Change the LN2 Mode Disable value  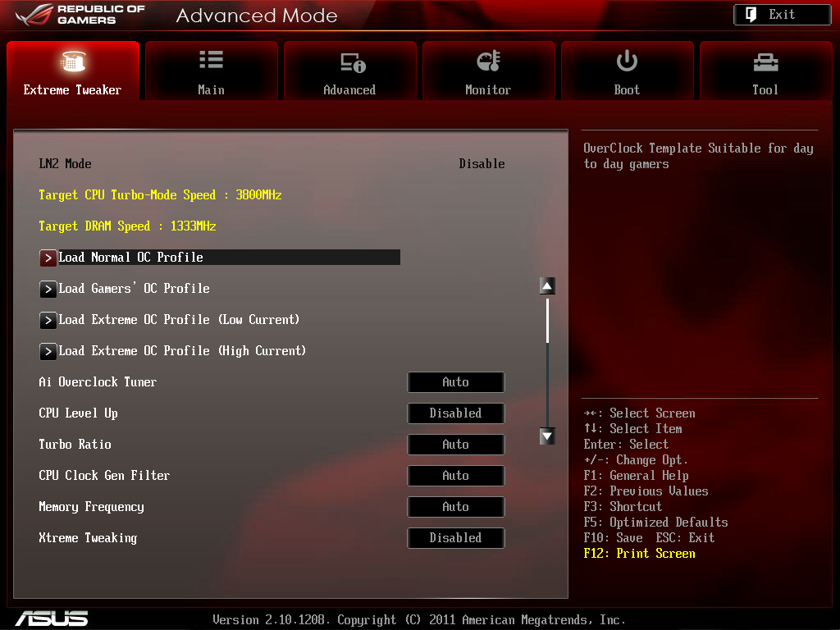tap(482, 164)
